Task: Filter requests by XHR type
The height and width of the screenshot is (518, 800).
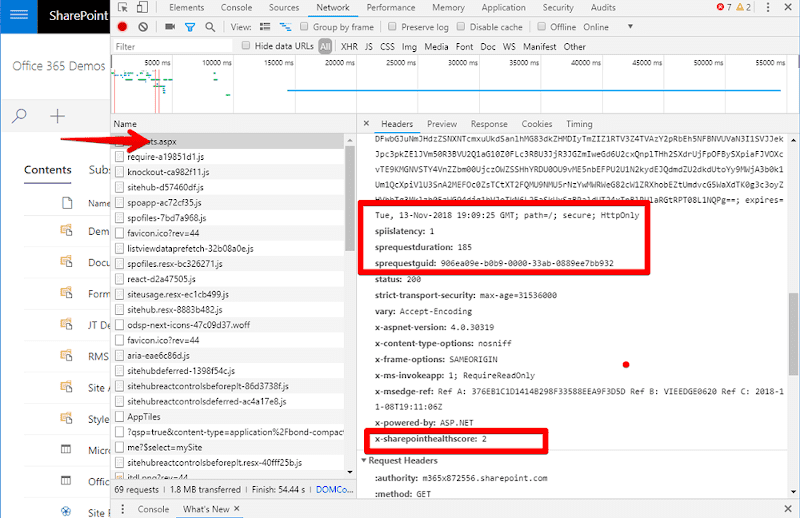Action: tap(349, 46)
